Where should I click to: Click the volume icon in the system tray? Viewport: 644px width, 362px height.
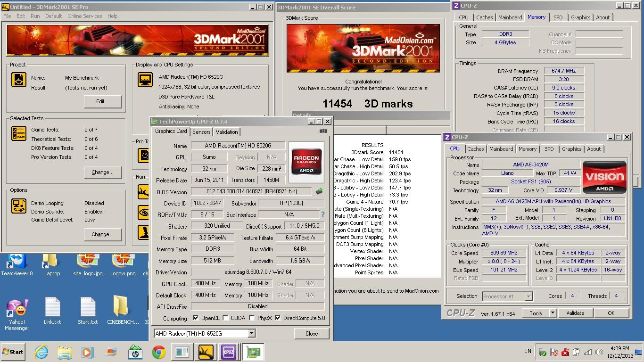(599, 352)
